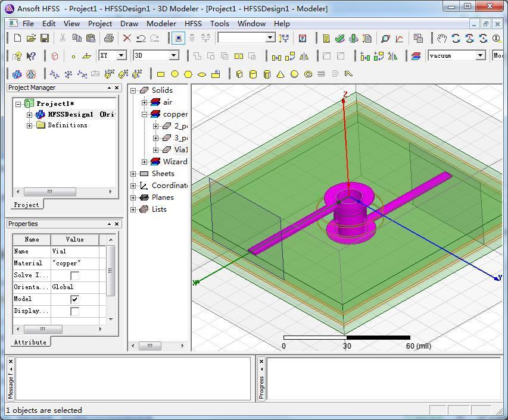Viewport: 508px width, 420px height.
Task: Open a project with the folder icon
Action: (31, 38)
